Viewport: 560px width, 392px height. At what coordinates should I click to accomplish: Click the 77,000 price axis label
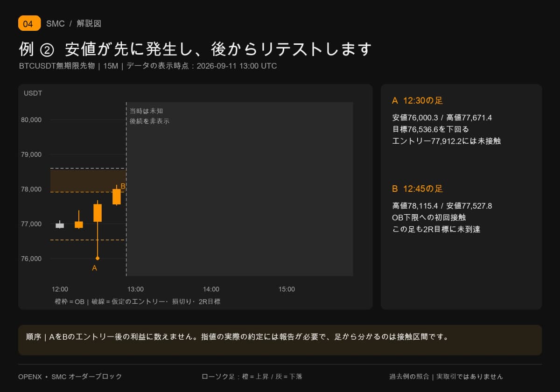coord(31,224)
